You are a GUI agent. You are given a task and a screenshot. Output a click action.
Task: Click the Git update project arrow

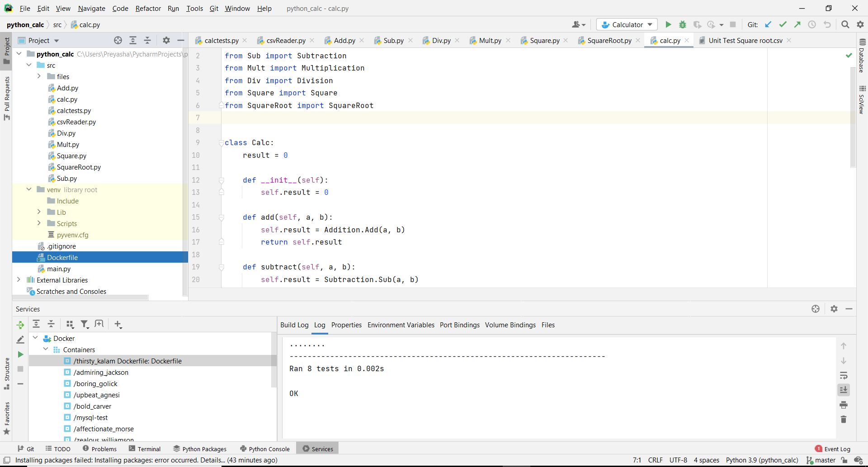pos(768,24)
